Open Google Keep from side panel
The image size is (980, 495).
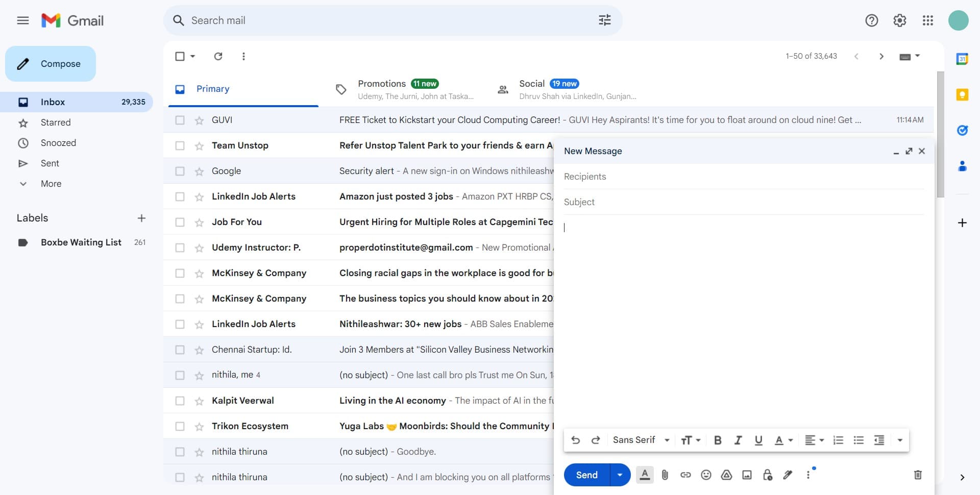tap(962, 95)
